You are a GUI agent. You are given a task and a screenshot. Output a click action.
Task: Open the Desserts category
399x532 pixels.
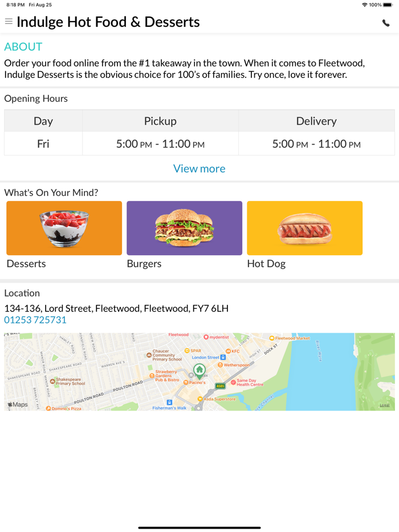(x=63, y=228)
